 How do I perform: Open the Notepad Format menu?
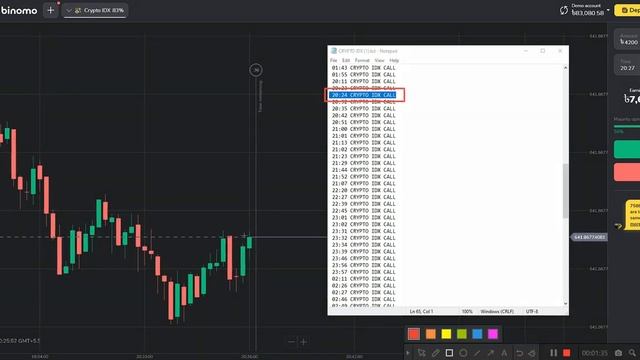(x=362, y=60)
